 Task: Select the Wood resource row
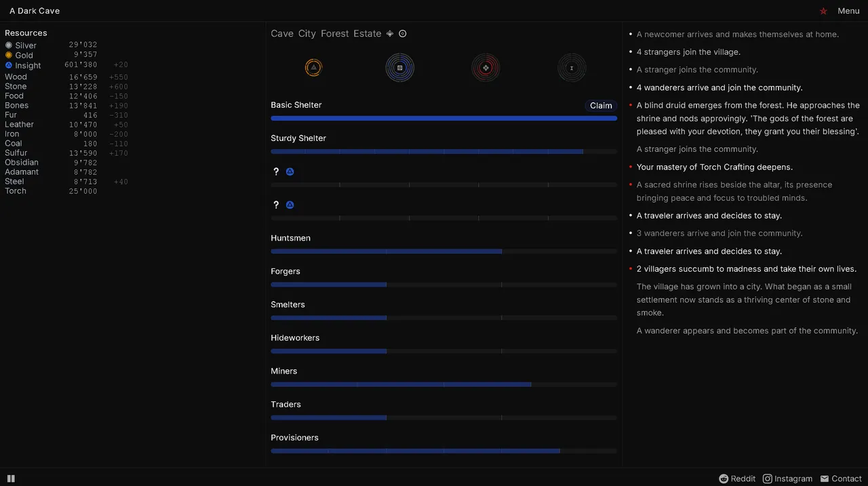[x=66, y=77]
